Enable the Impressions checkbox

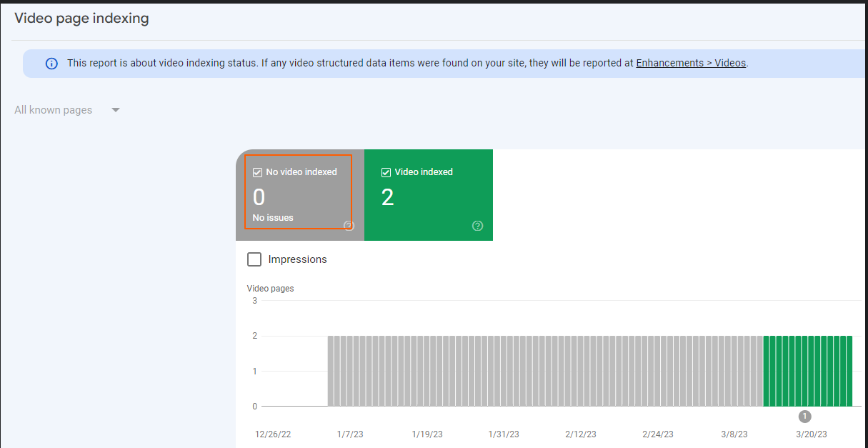[x=254, y=259]
